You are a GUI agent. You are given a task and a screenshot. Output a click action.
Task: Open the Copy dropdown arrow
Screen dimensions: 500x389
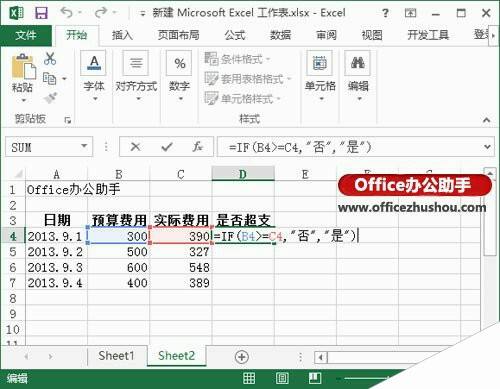pyautogui.click(x=64, y=79)
